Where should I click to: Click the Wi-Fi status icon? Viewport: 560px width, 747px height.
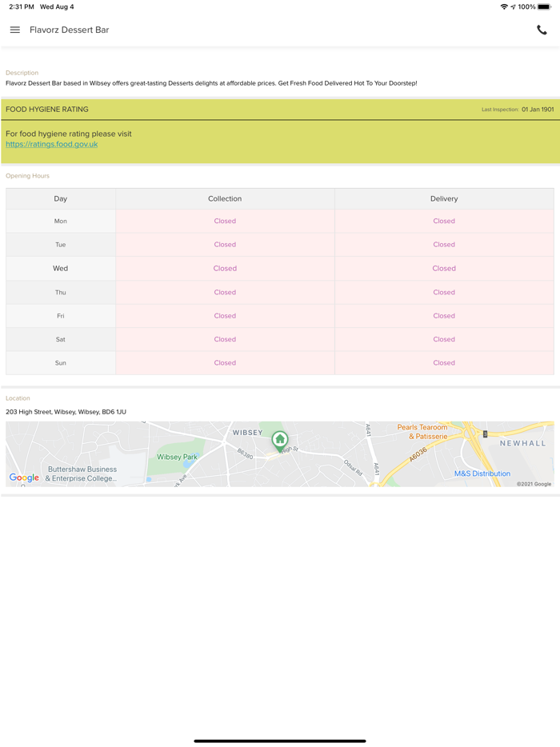point(504,6)
